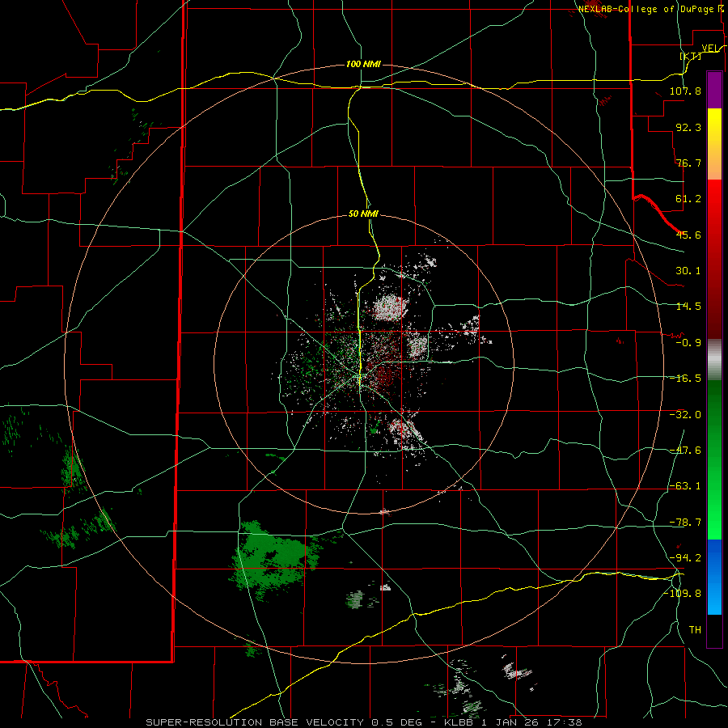The height and width of the screenshot is (728, 728).
Task: Click the -0.9 legend value
Action: [688, 343]
